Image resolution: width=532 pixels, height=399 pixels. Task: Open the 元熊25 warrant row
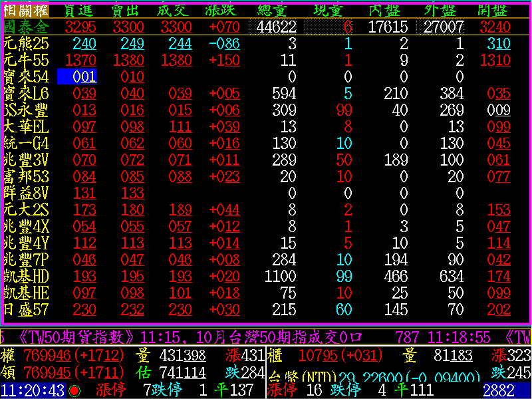(27, 44)
